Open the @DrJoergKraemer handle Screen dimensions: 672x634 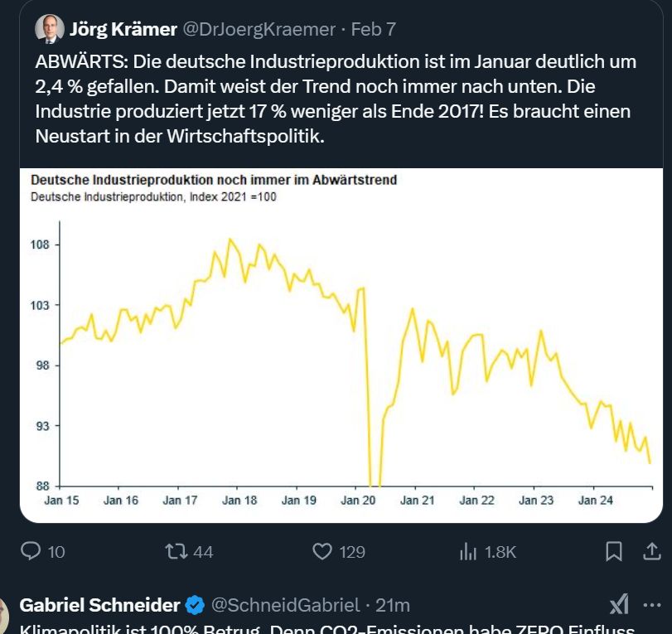[259, 29]
